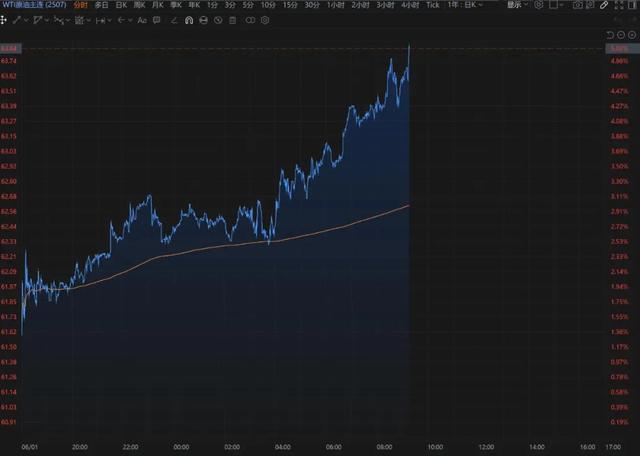This screenshot has height=456, width=640.
Task: Open the 显示 display dropdown
Action: click(x=517, y=5)
